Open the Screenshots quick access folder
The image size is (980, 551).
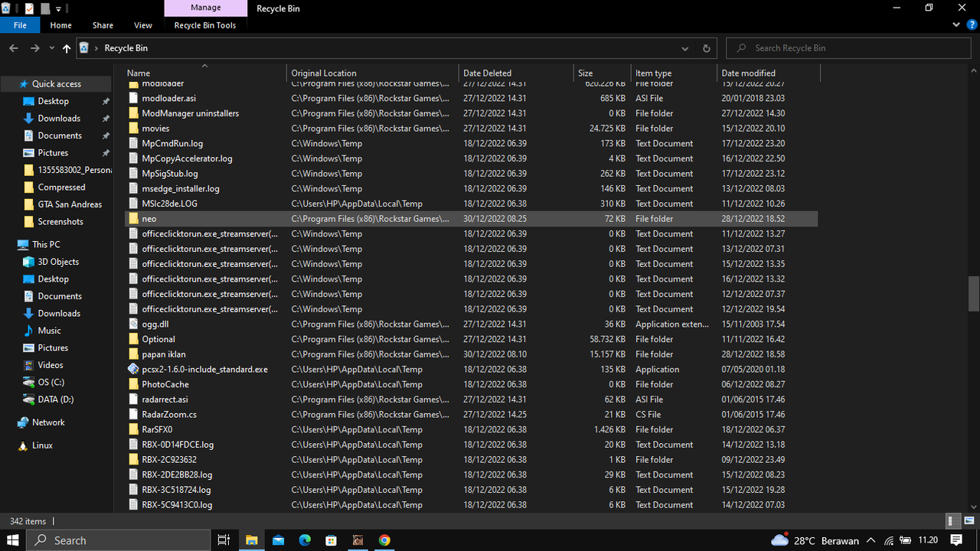[60, 222]
